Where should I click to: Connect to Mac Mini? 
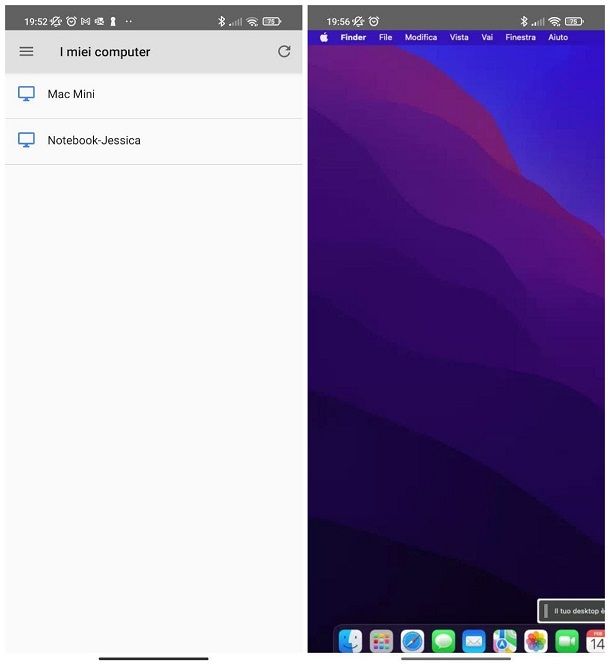153,94
